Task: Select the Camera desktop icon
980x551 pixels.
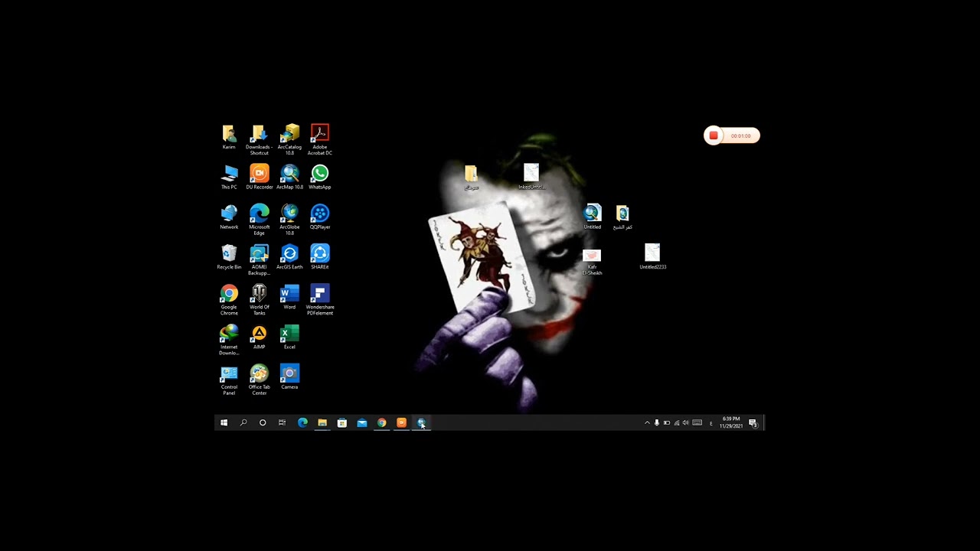Action: click(x=289, y=377)
